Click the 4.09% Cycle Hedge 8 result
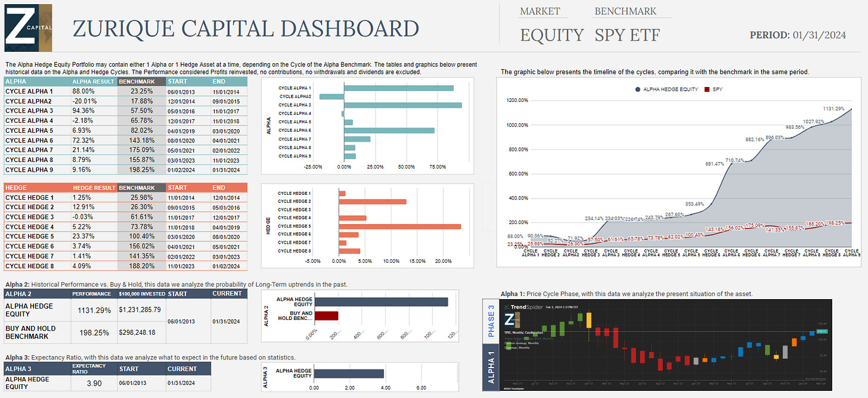 [82, 265]
